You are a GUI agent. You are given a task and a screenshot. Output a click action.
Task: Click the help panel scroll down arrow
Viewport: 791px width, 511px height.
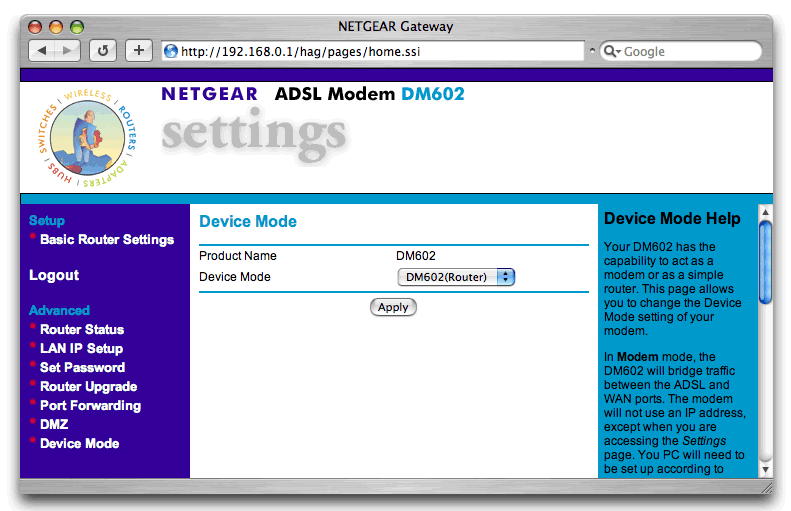[766, 469]
